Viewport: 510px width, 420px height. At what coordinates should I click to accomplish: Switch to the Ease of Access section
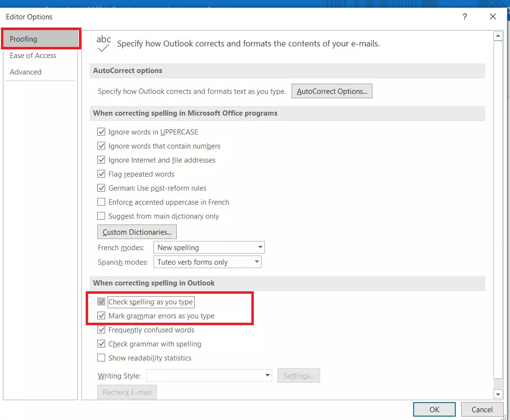point(32,56)
